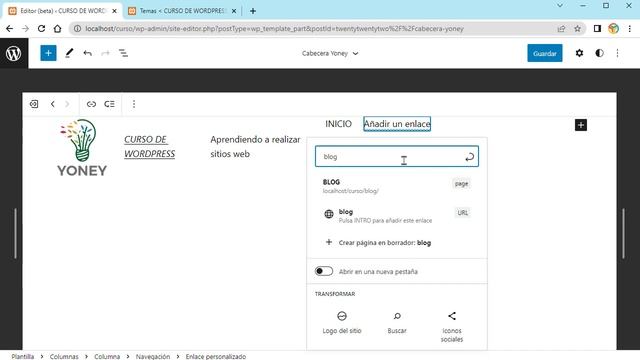Bookmark this page with the star

coord(577,29)
